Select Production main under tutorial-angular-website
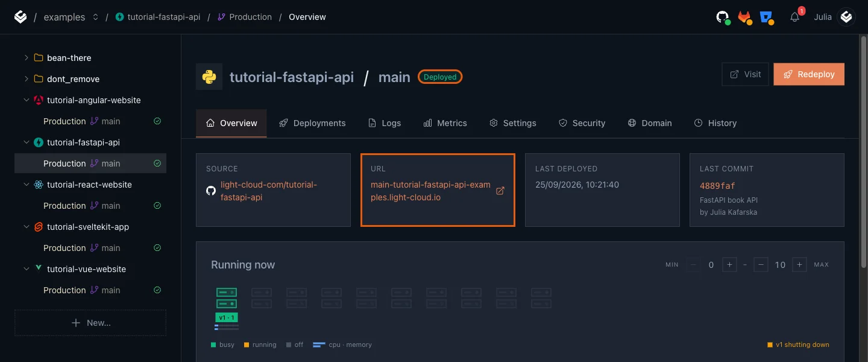Screen dimensions: 868x362 pyautogui.click(x=90, y=121)
